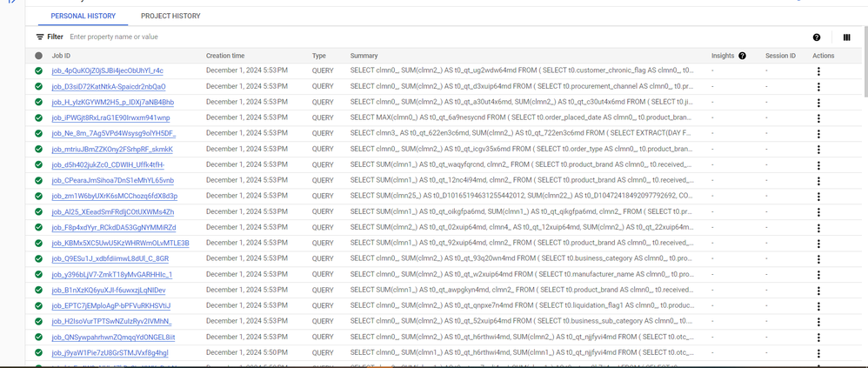Open job link job_KBMx5XC5UwU5KzWHRWmOLvMTLE3B
Image resolution: width=868 pixels, height=368 pixels.
point(121,243)
